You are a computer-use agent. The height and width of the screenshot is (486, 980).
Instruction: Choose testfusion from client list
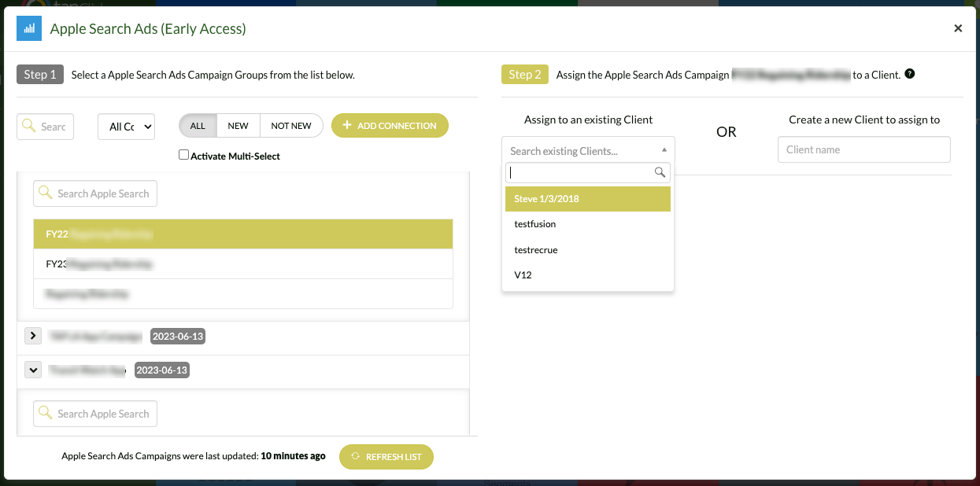(x=588, y=224)
